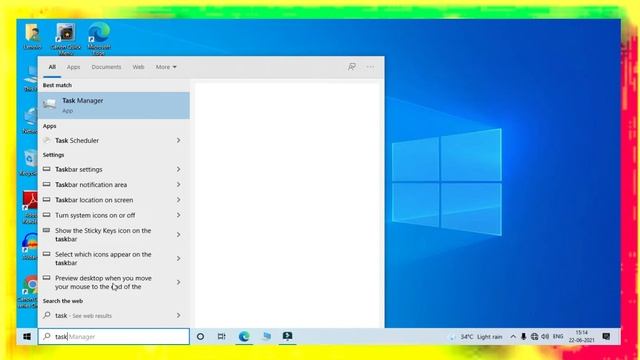Switch to the Apps search tab

pos(73,67)
